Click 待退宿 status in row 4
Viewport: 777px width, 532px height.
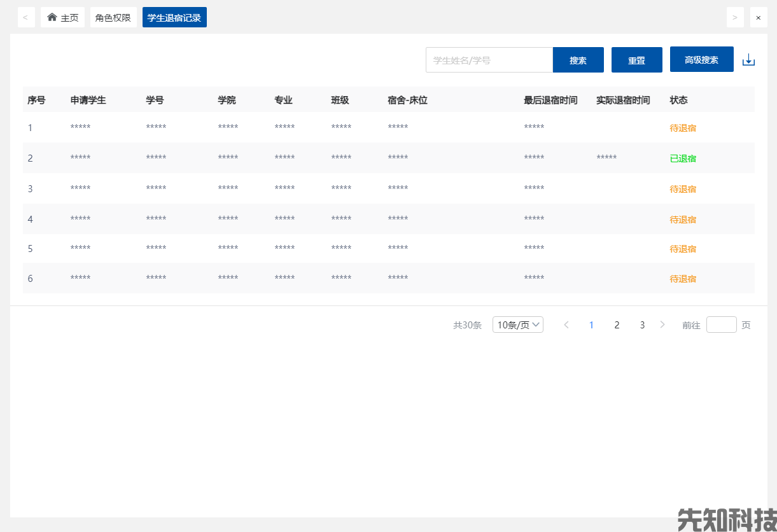click(x=683, y=220)
